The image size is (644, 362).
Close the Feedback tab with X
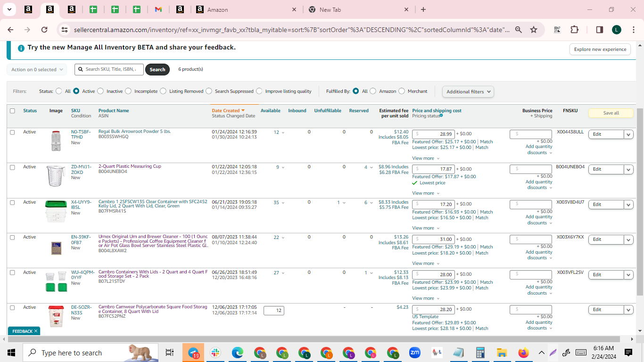(x=35, y=331)
